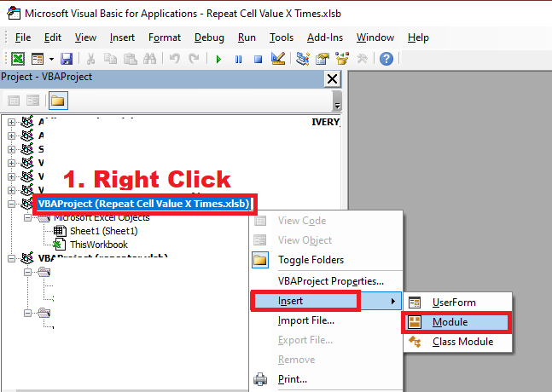This screenshot has width=552, height=392.
Task: Open the File menu
Action: (23, 37)
